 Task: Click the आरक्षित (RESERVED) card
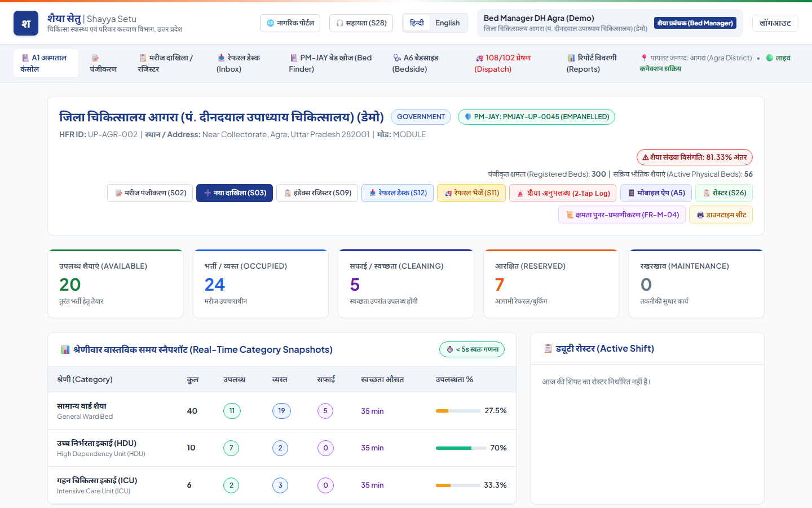(551, 284)
